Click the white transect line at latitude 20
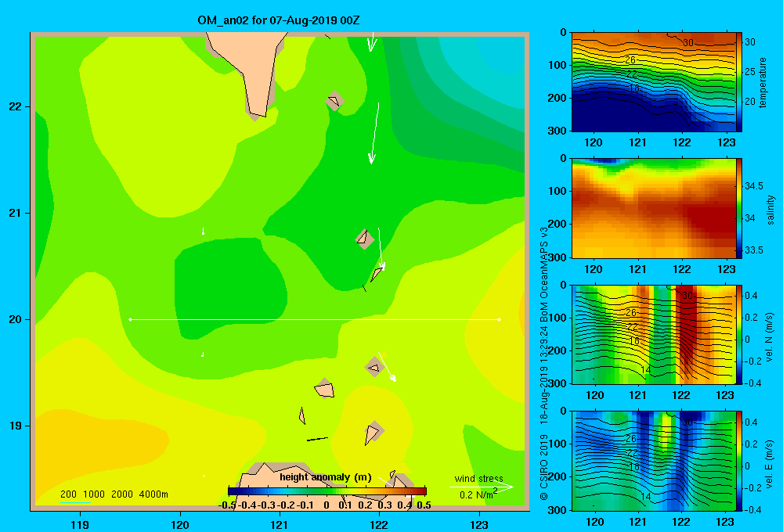 pos(315,319)
